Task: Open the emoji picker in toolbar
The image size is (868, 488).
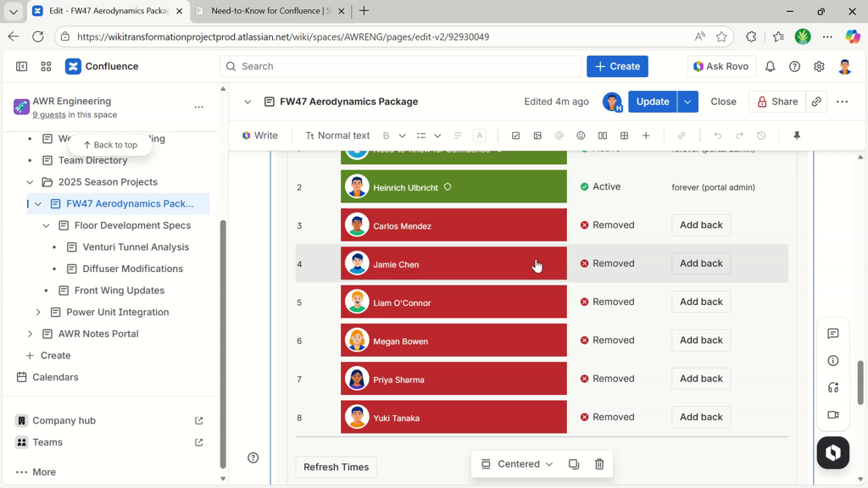Action: (x=581, y=136)
